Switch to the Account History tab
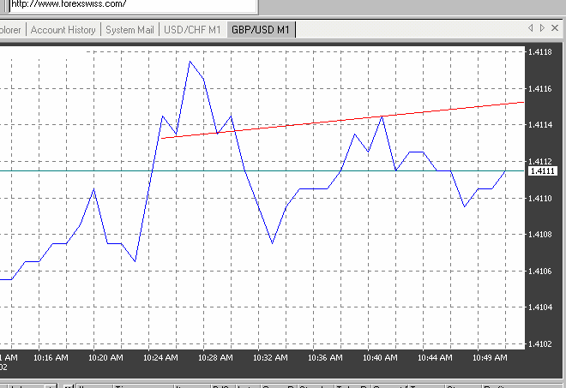This screenshot has height=388, width=566. (63, 30)
